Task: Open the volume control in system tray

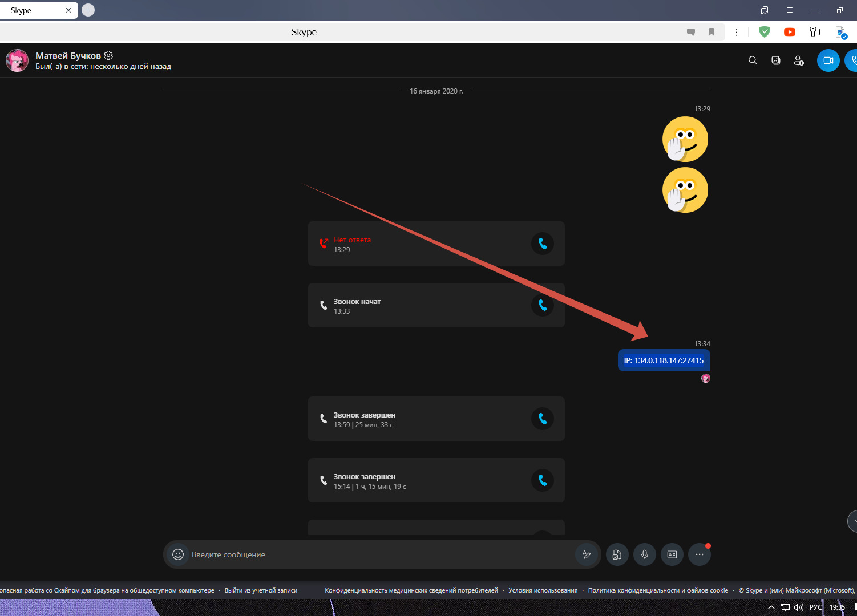Action: (799, 607)
